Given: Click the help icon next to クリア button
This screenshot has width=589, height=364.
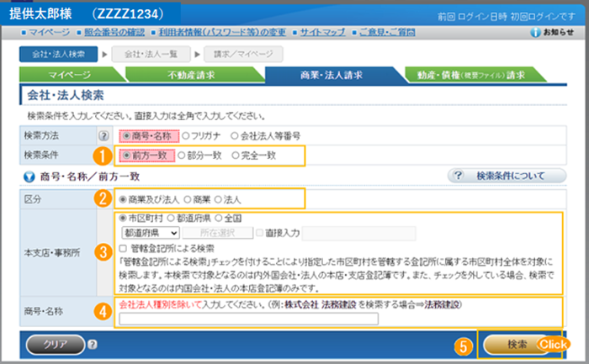Looking at the screenshot, I should click(93, 344).
